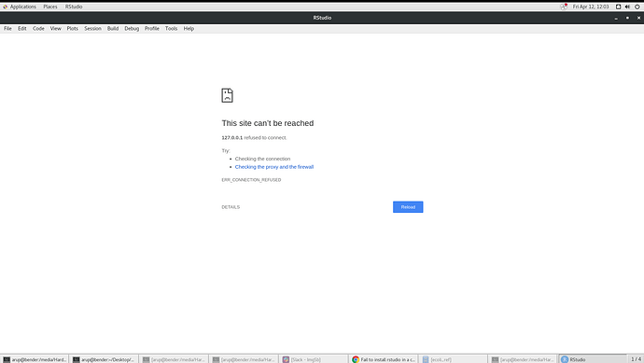The width and height of the screenshot is (644, 363).
Task: Switch to Slack in the taskbar
Action: pyautogui.click(x=314, y=359)
